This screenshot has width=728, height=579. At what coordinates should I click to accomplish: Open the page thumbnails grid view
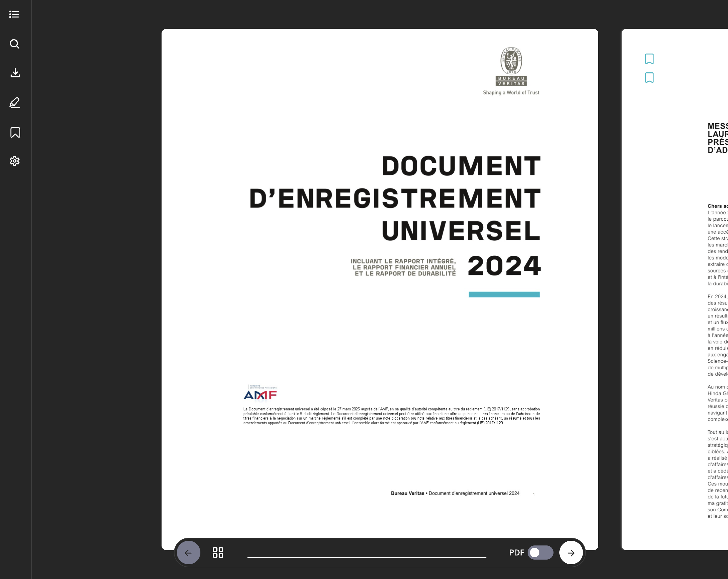(x=218, y=552)
